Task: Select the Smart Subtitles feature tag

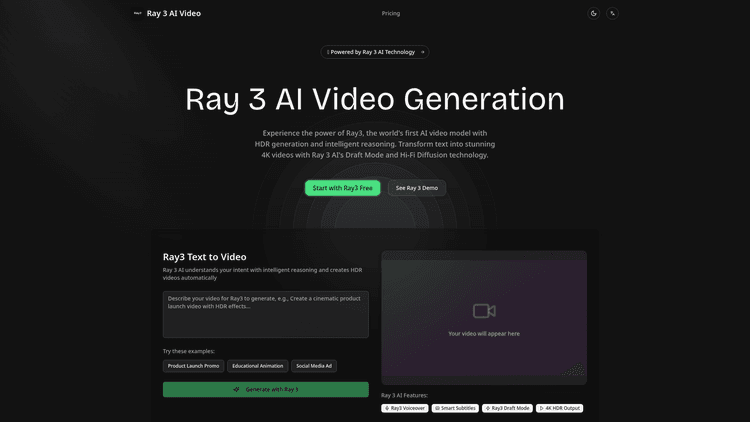Action: [455, 408]
